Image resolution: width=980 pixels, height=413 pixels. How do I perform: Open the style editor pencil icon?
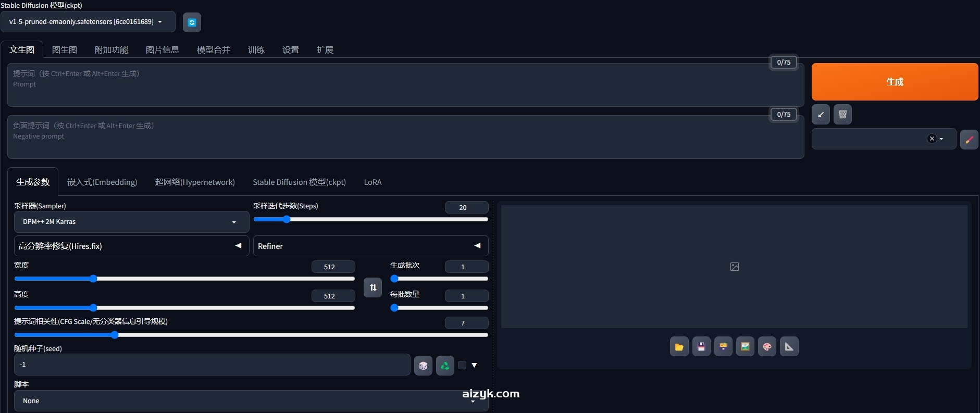click(969, 139)
